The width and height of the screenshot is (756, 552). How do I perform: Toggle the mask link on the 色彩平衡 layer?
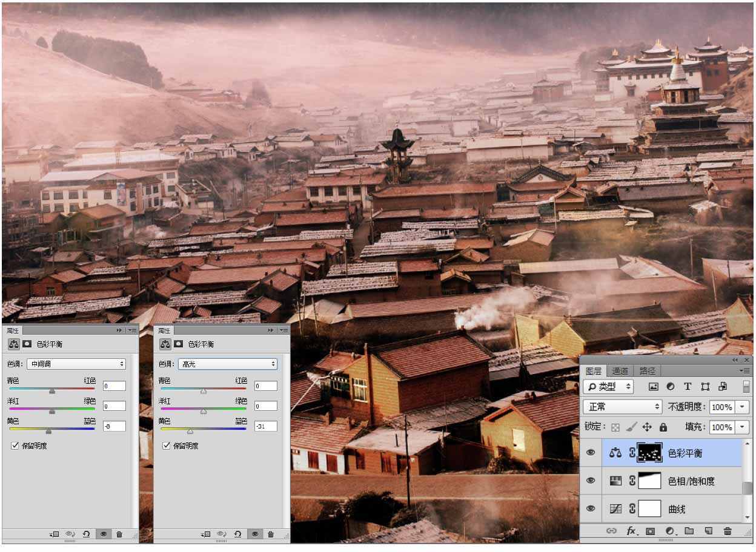click(x=632, y=452)
